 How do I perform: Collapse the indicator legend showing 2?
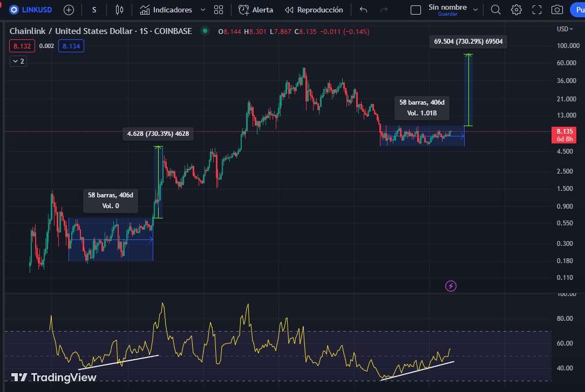(x=18, y=61)
